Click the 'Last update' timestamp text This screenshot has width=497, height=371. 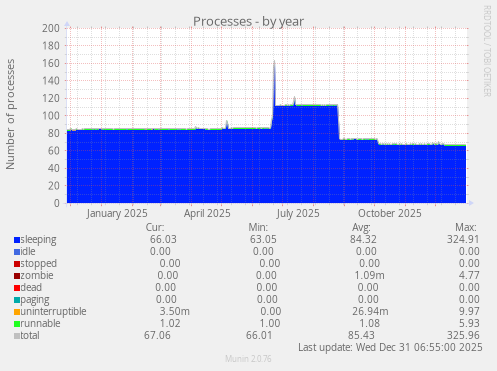[390, 347]
